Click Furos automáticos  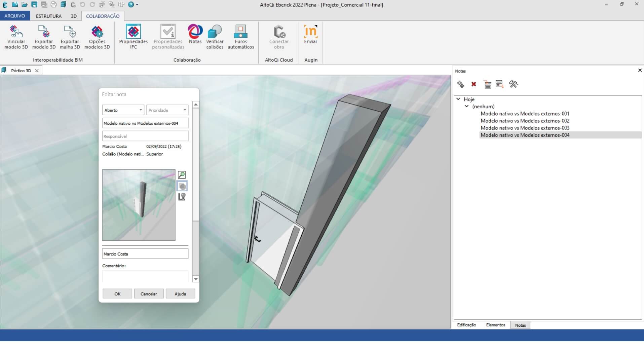tap(241, 37)
